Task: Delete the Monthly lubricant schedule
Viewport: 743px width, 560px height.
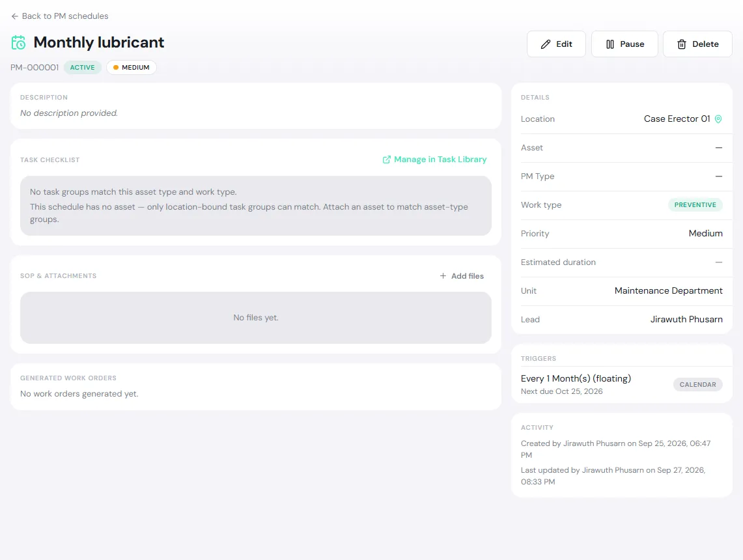Action: [697, 44]
